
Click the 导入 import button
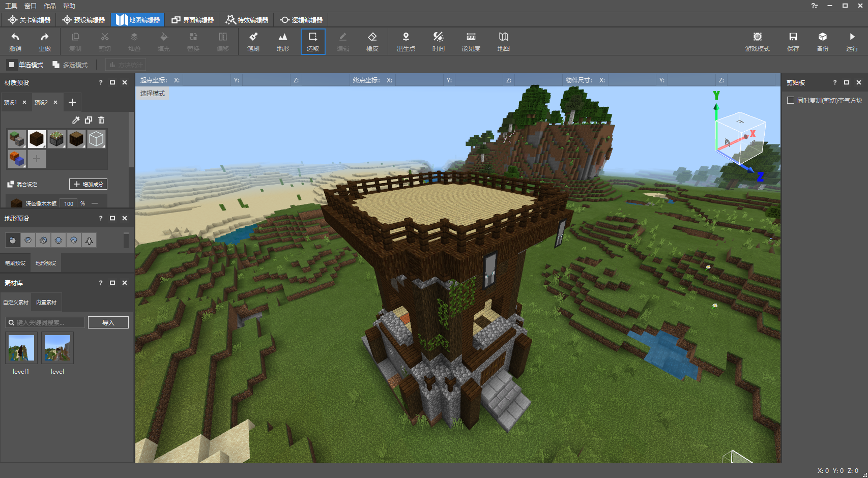tap(108, 322)
